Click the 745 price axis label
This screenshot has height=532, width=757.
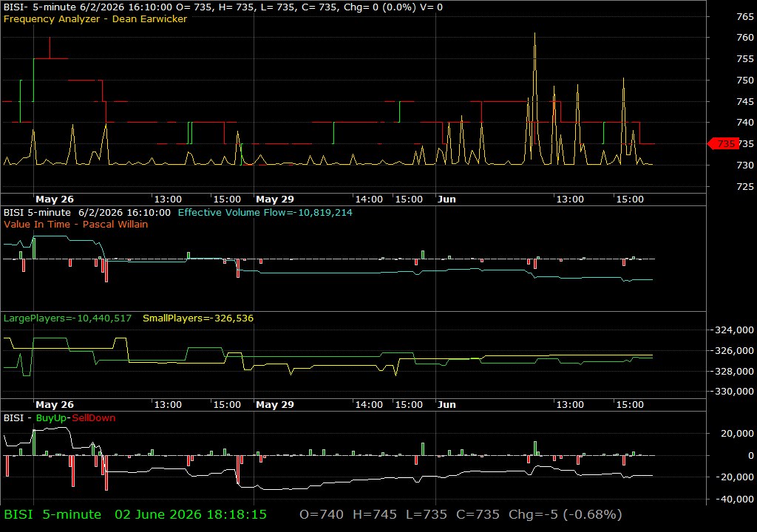tap(745, 101)
